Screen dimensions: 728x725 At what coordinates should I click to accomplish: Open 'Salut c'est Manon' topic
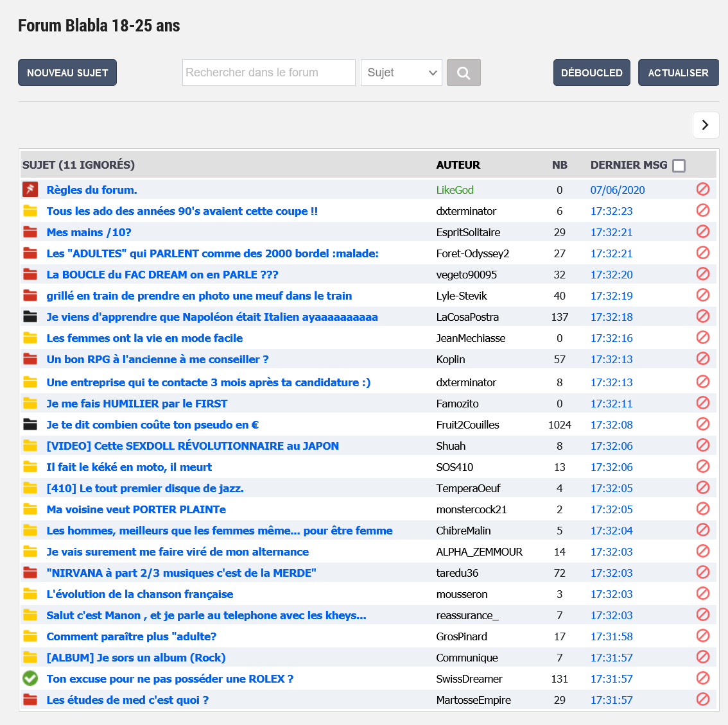[206, 615]
